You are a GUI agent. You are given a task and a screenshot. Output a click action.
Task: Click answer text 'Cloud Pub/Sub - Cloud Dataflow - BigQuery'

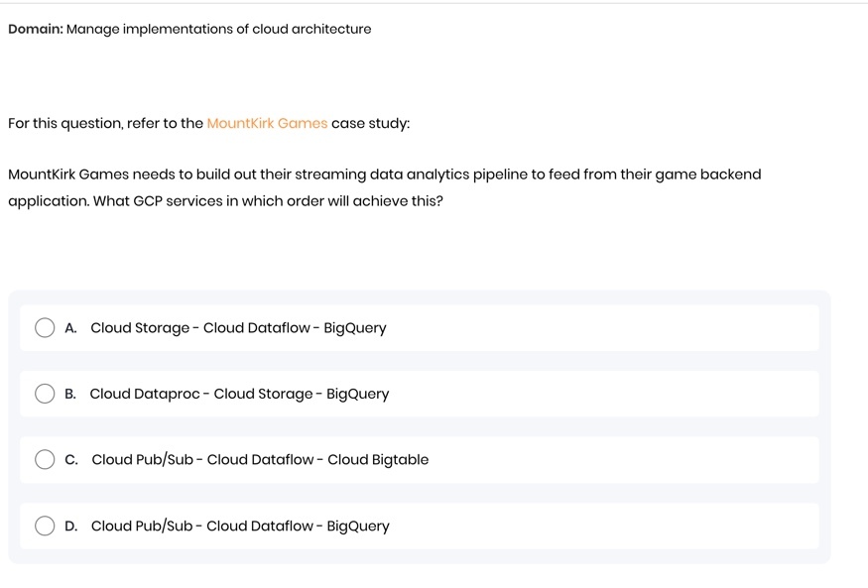(240, 526)
